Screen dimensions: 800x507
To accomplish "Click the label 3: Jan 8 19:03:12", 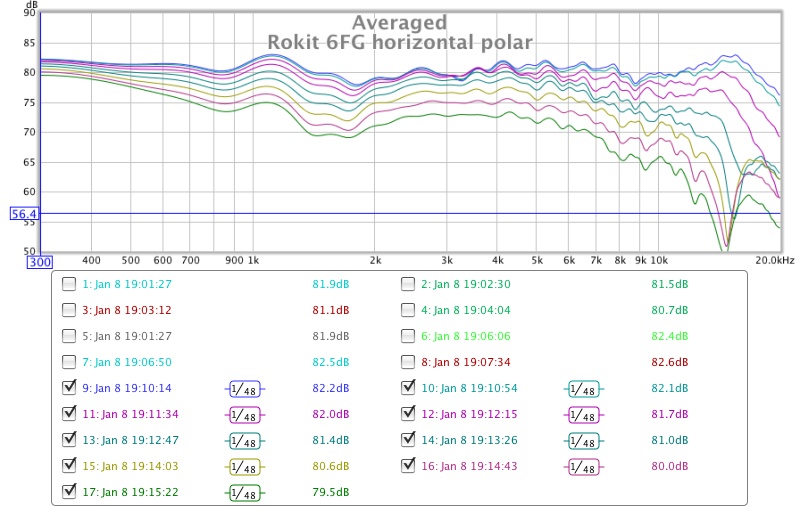I will point(127,310).
